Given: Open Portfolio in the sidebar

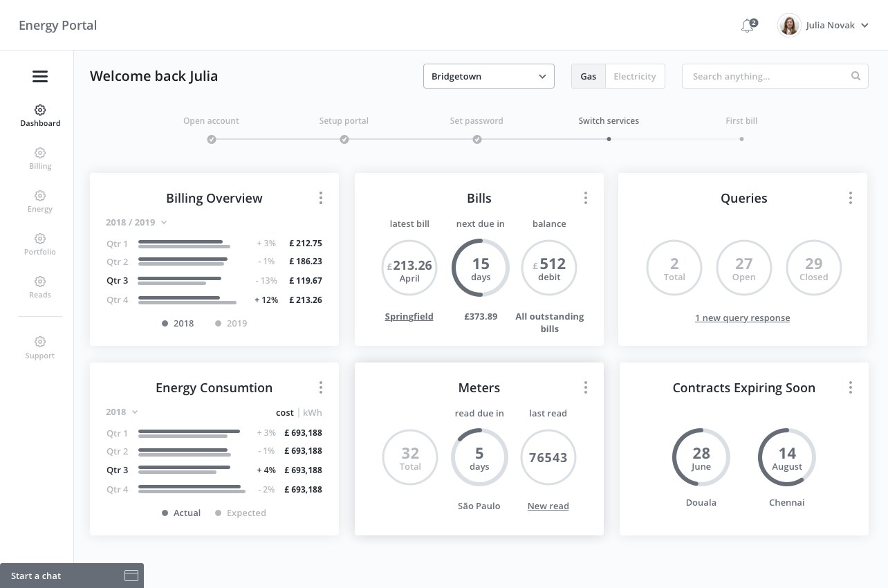Looking at the screenshot, I should (40, 244).
